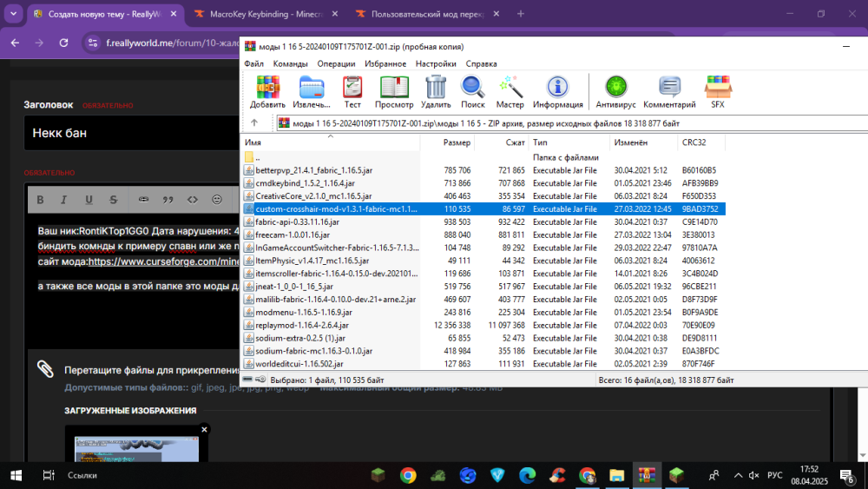Sort by the CRC32 column header

700,142
